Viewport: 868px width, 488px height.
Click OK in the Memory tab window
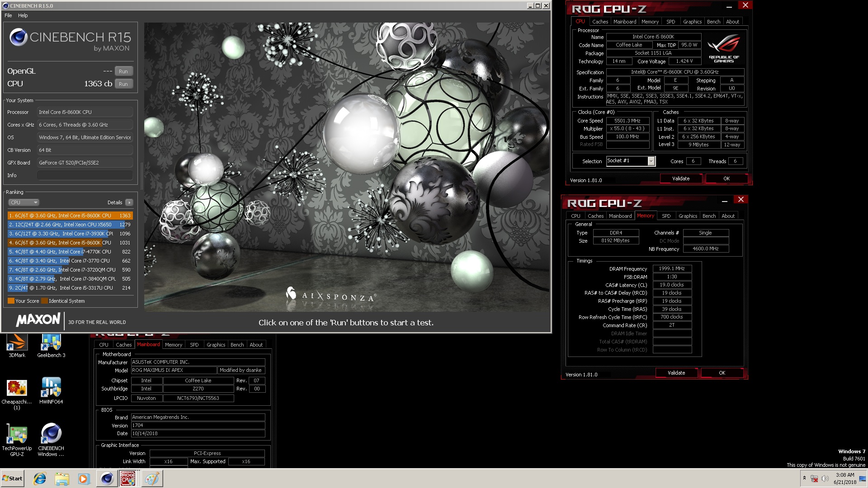pos(722,373)
